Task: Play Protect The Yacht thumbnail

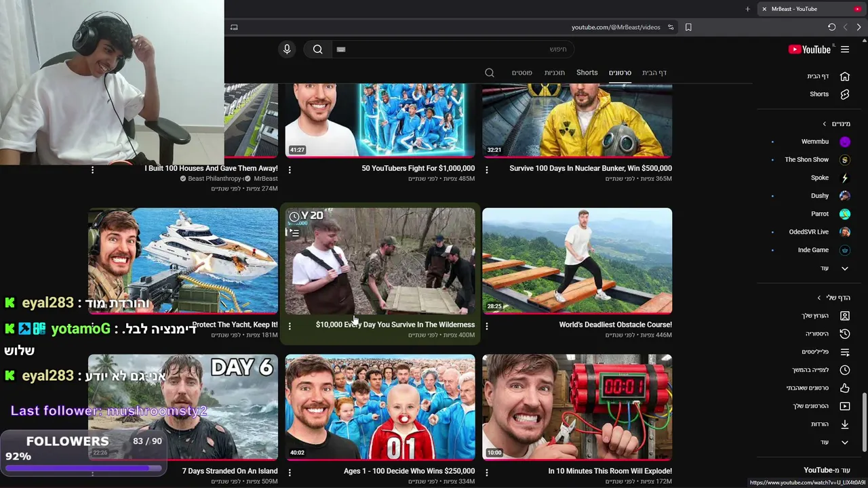Action: [x=183, y=261]
